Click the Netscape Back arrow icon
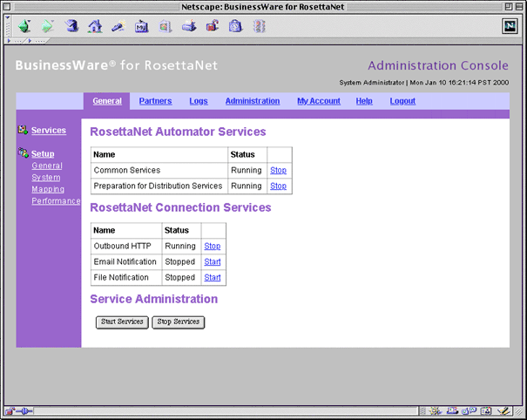The image size is (527, 420). pyautogui.click(x=24, y=26)
